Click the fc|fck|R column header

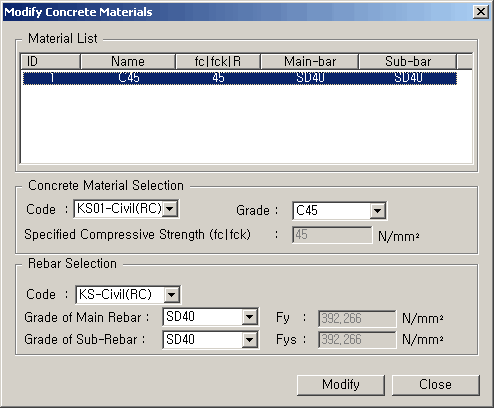[x=218, y=62]
